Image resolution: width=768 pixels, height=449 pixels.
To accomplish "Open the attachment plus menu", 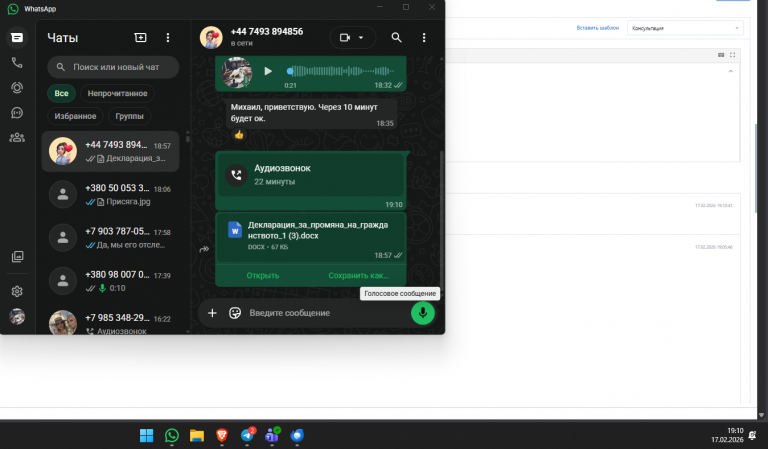I will tap(212, 313).
